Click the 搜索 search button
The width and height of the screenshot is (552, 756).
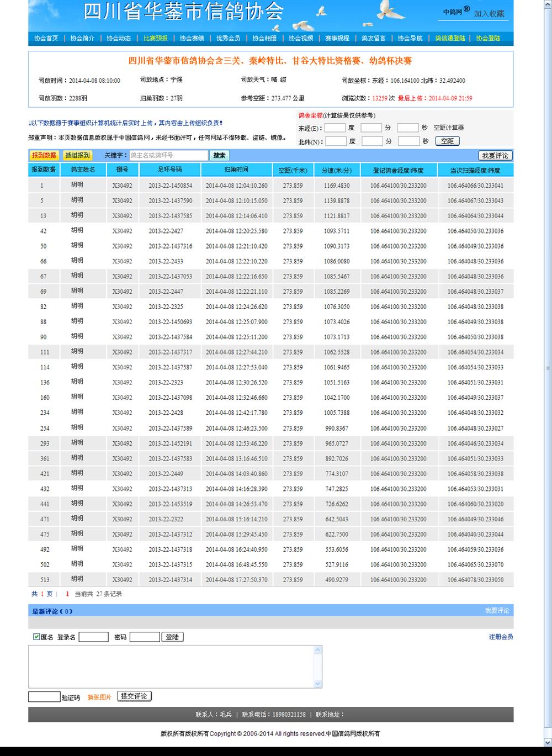pos(219,156)
